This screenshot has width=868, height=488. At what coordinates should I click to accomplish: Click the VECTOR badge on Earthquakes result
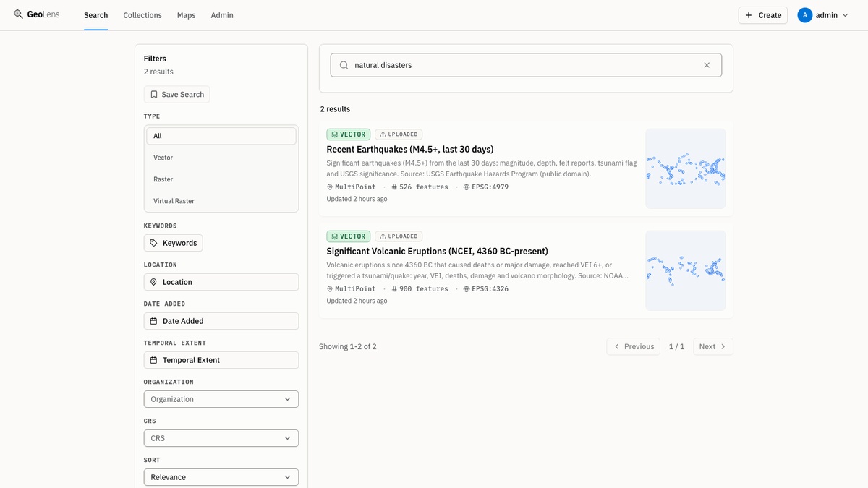349,134
